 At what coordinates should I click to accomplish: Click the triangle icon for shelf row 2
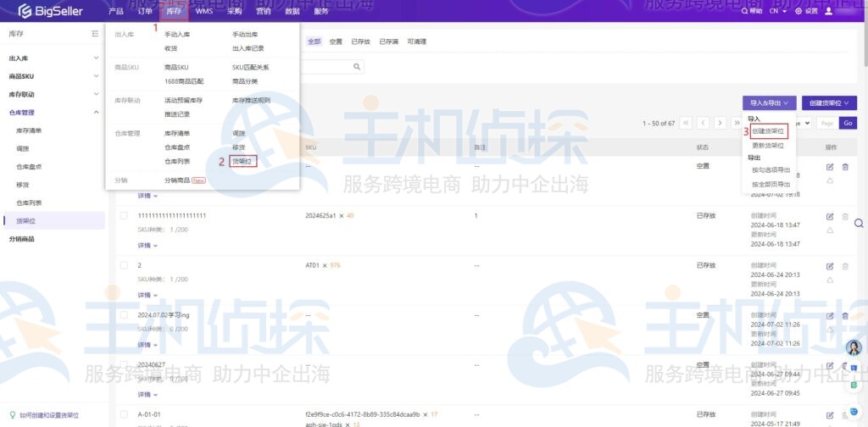[x=830, y=280]
